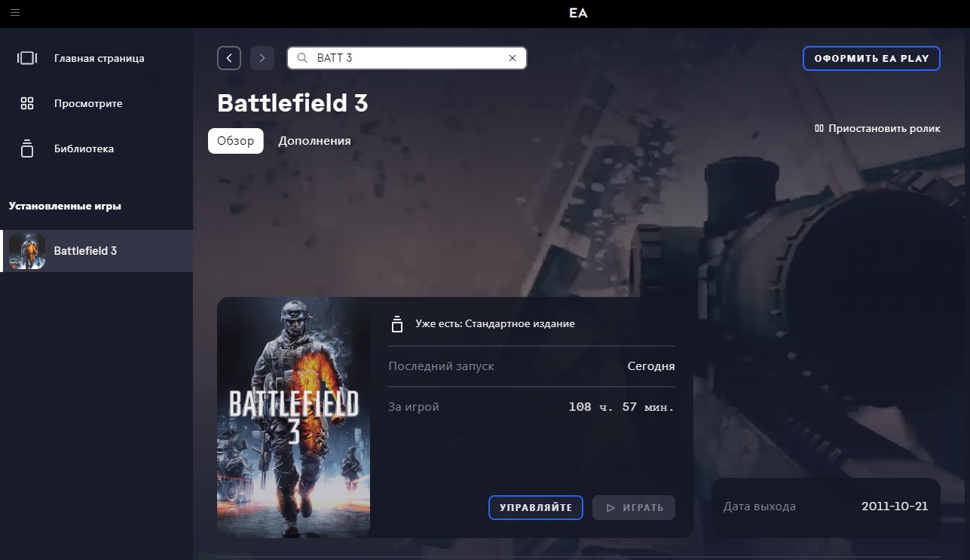
Task: Clear the search text with X
Action: [513, 58]
